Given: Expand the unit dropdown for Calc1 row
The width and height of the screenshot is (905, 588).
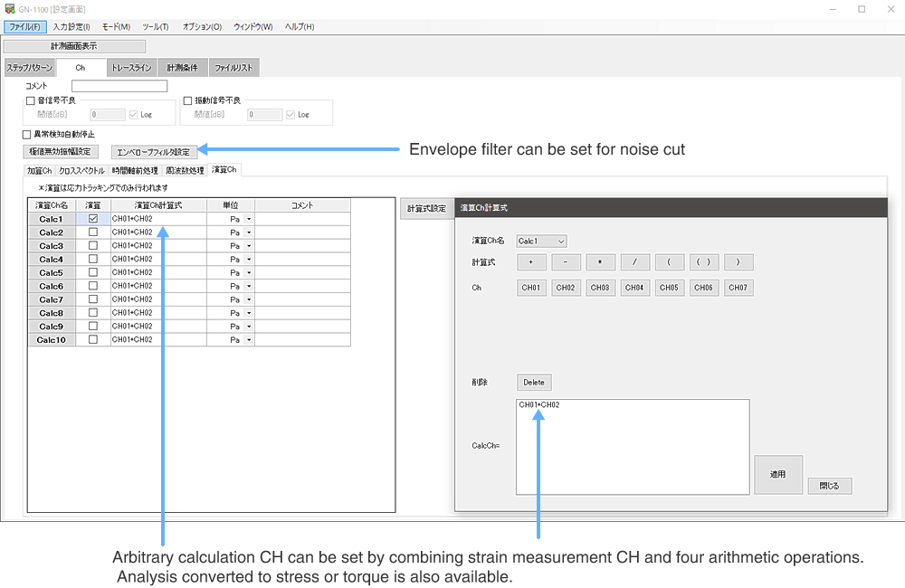Looking at the screenshot, I should pos(249,219).
